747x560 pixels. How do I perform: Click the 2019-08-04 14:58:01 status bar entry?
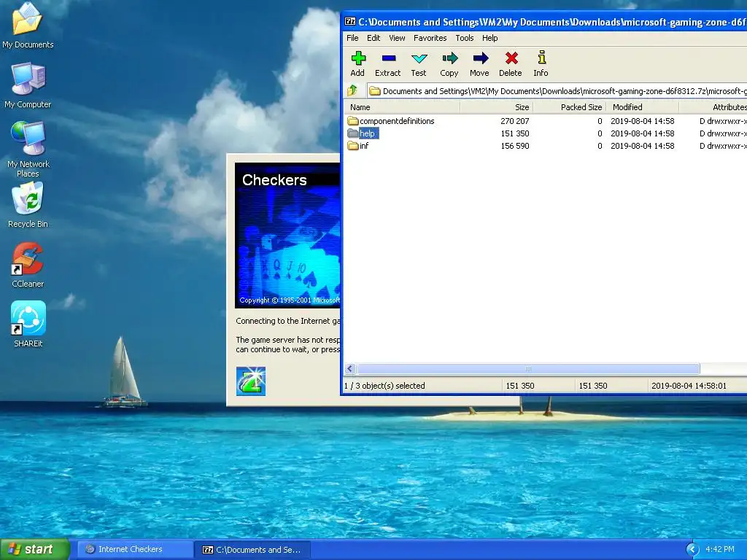[689, 386]
